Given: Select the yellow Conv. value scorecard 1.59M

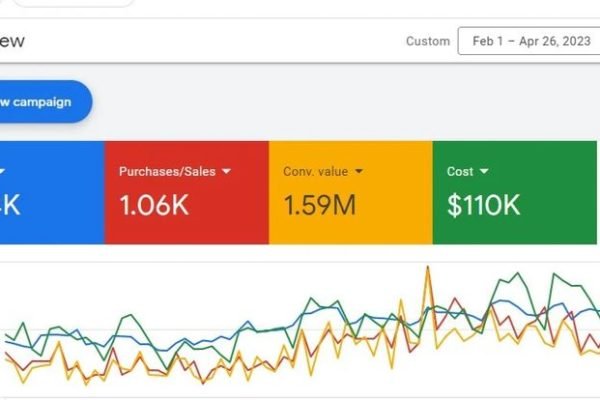Looking at the screenshot, I should [351, 193].
